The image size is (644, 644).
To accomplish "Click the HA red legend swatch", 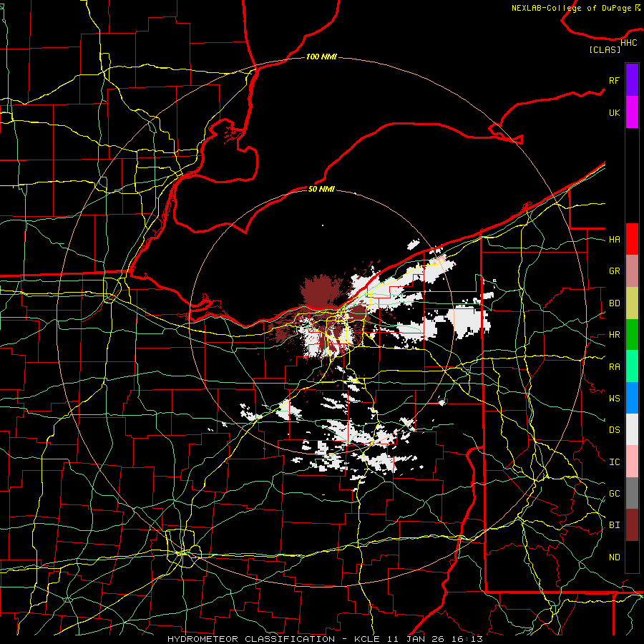I will pyautogui.click(x=632, y=239).
